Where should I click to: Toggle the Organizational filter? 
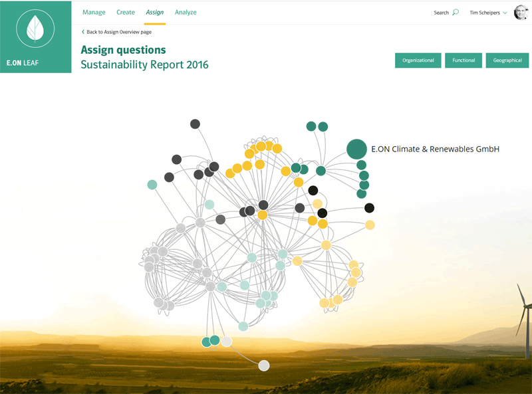(418, 60)
